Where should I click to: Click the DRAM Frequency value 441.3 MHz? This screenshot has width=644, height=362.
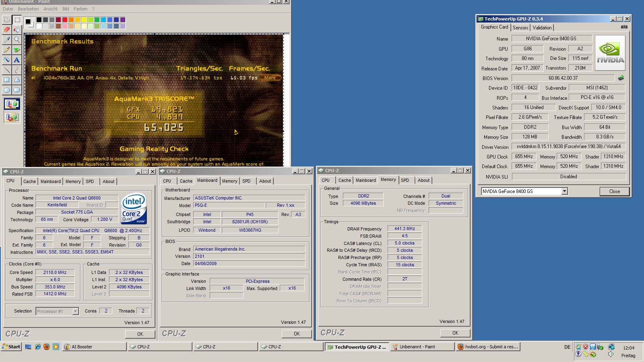pos(405,228)
